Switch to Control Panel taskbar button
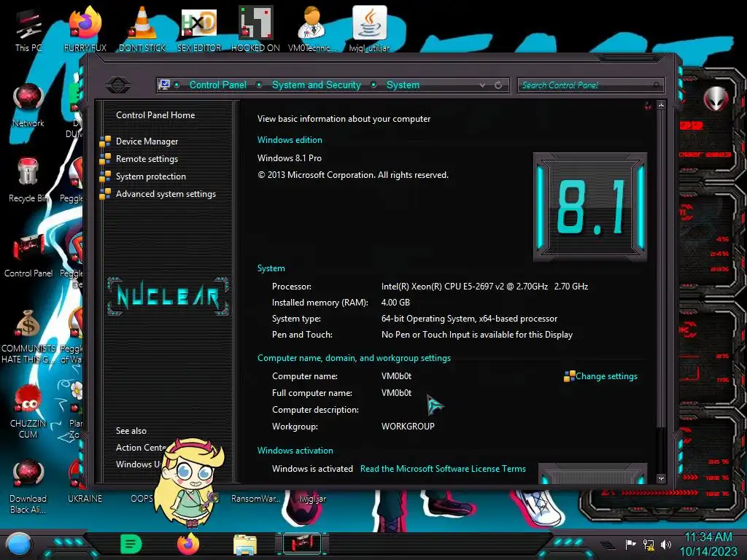 (302, 544)
